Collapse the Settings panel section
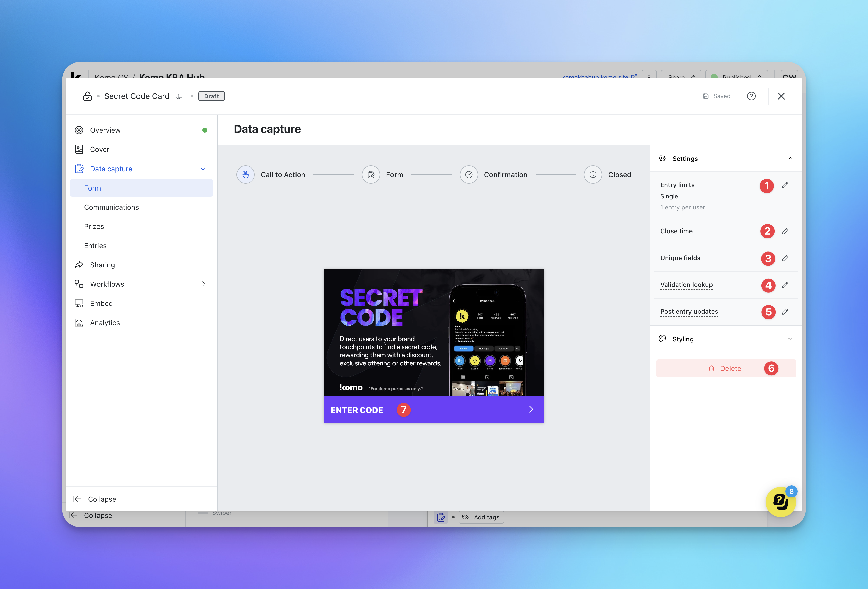This screenshot has height=589, width=868. point(790,159)
